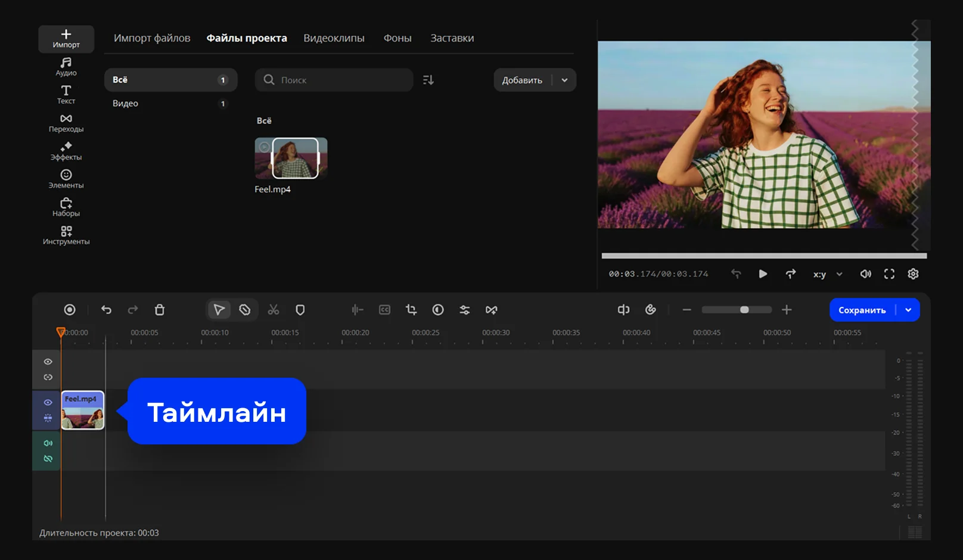
Task: Hide the Feel.mp4 video track
Action: [48, 403]
